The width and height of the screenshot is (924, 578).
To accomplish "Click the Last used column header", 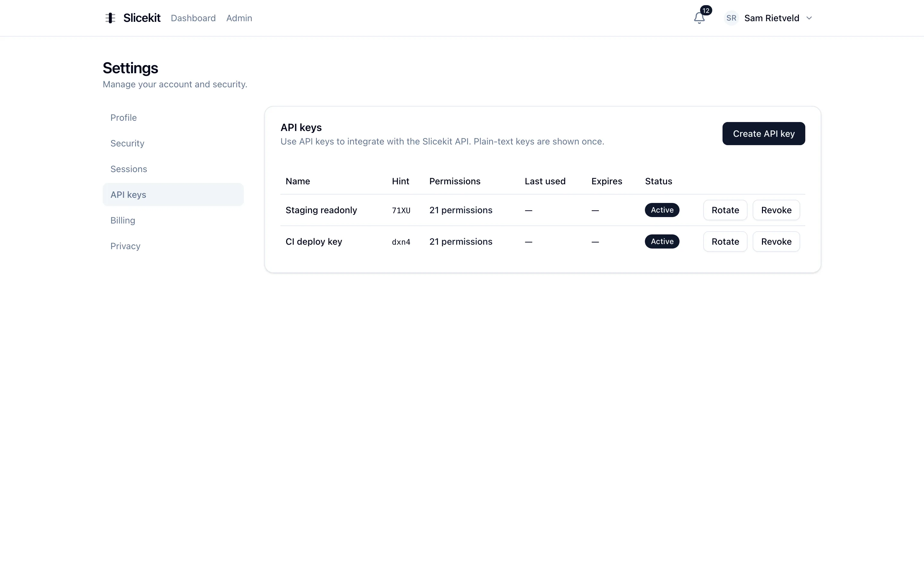I will (545, 181).
